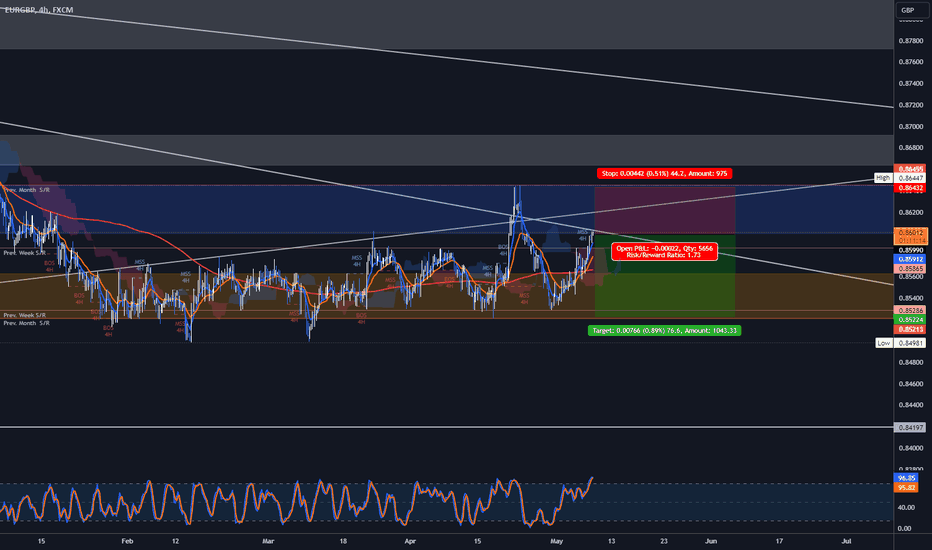This screenshot has height=550, width=932.
Task: Click the Apr time axis label
Action: pyautogui.click(x=410, y=541)
